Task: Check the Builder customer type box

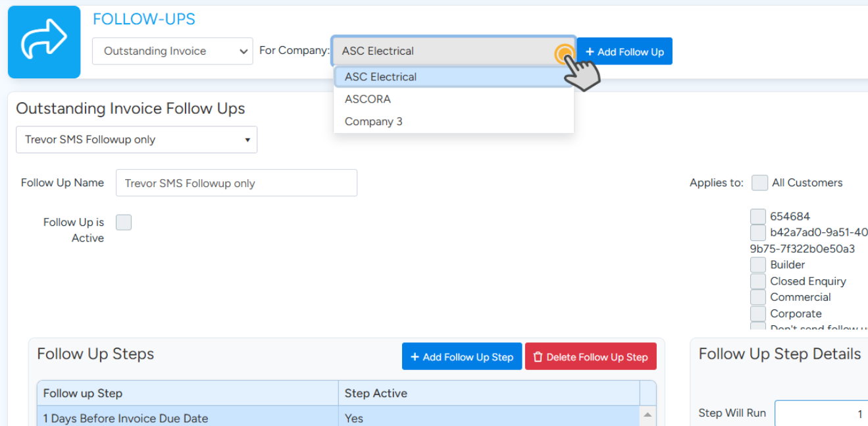Action: click(x=758, y=265)
